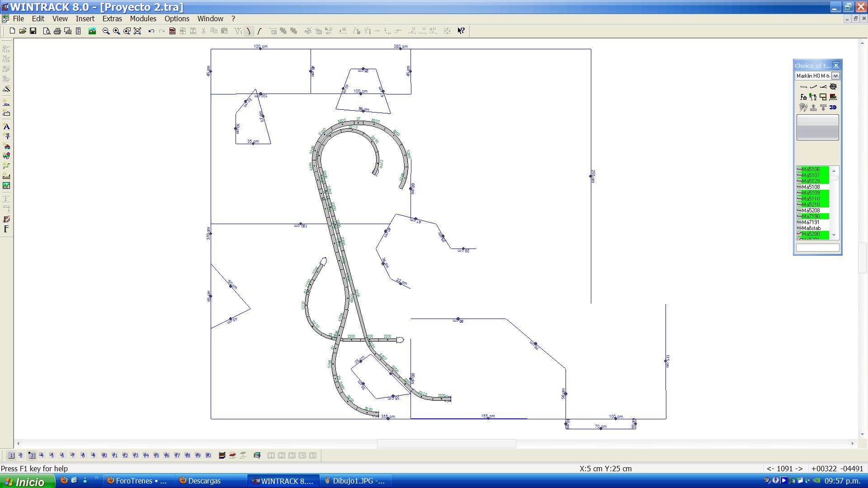The height and width of the screenshot is (488, 868).
Task: Click the context help arrow-question icon
Action: (461, 31)
